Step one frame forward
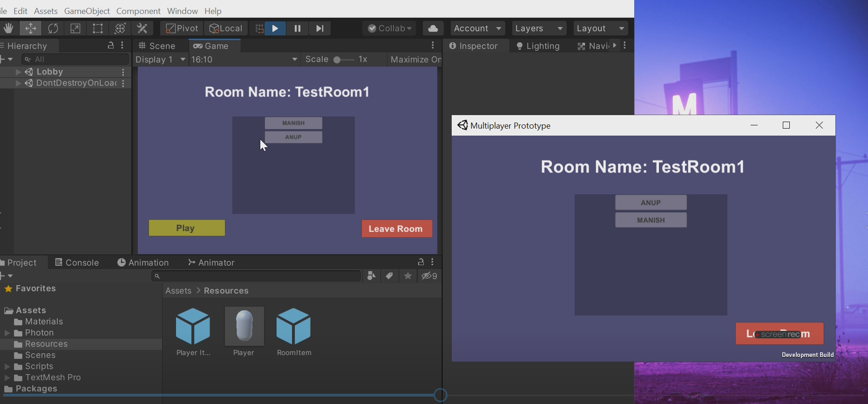Viewport: 868px width, 404px height. coord(320,28)
